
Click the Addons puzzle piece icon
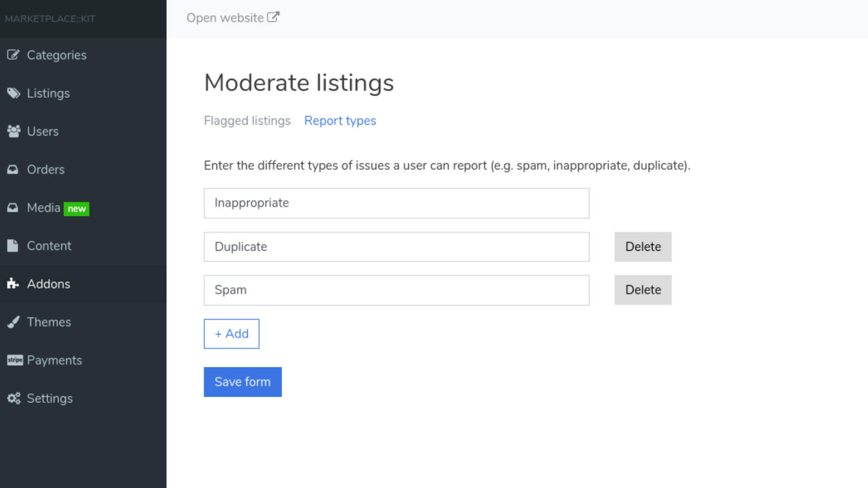[x=13, y=284]
